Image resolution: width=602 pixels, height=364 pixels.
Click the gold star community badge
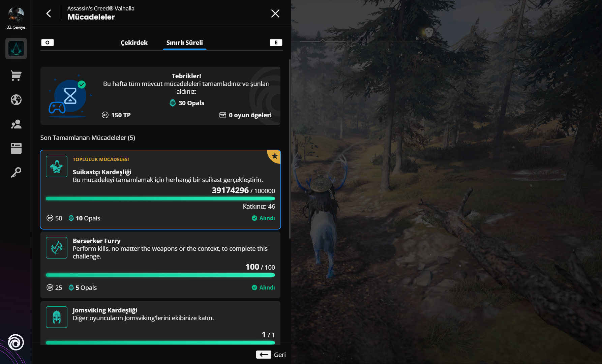(274, 156)
